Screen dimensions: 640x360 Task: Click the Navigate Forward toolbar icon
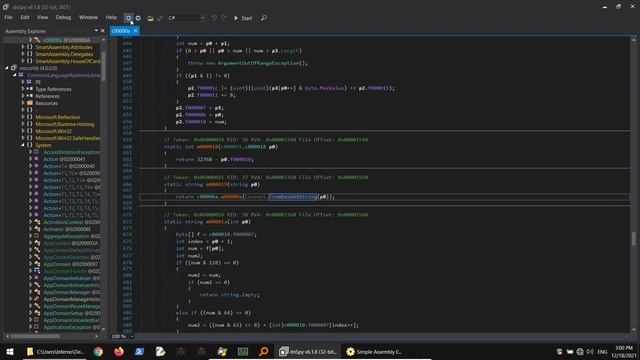coord(138,18)
